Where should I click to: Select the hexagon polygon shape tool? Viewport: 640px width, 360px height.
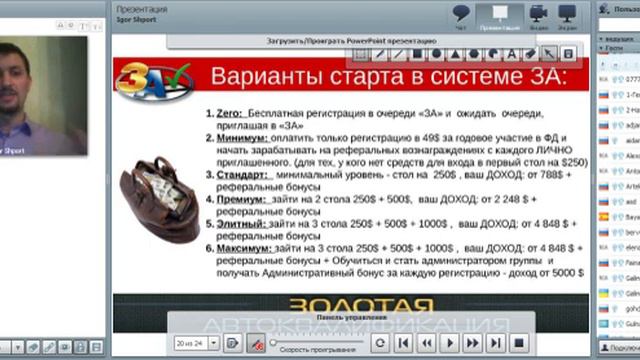pyautogui.click(x=474, y=54)
